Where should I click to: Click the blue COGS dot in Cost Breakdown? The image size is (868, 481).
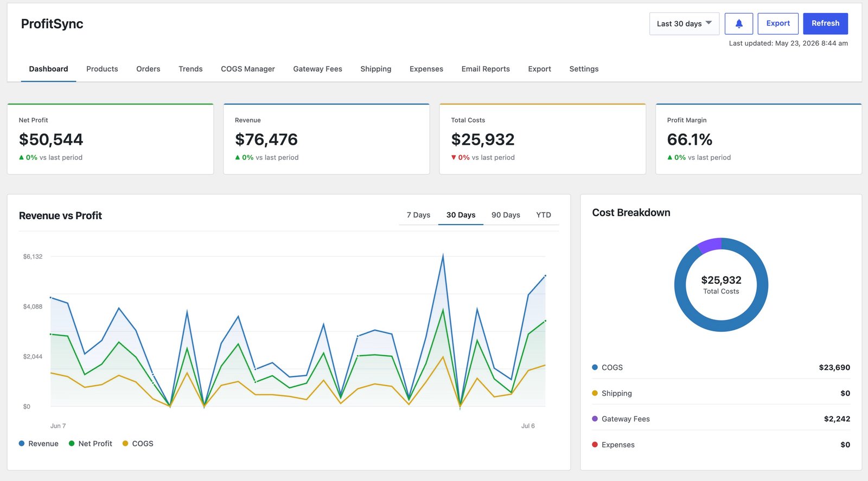pyautogui.click(x=595, y=368)
